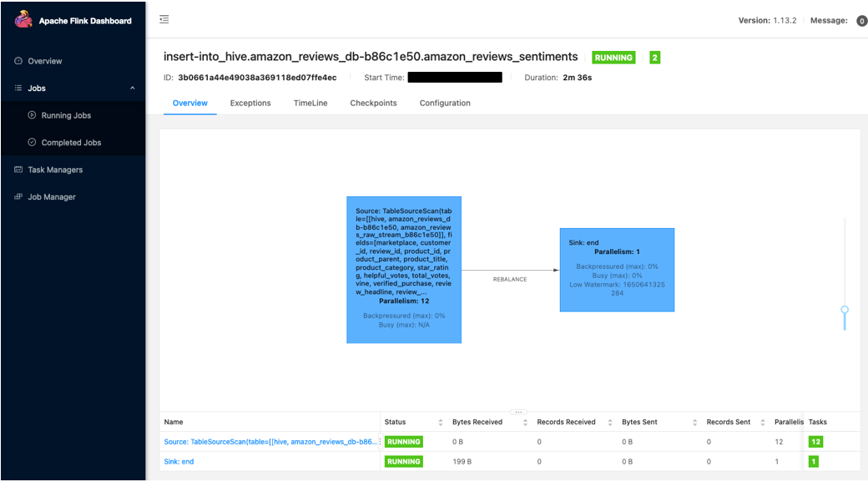
Task: Click the parallelism value 12 in the Source row
Action: pos(779,442)
